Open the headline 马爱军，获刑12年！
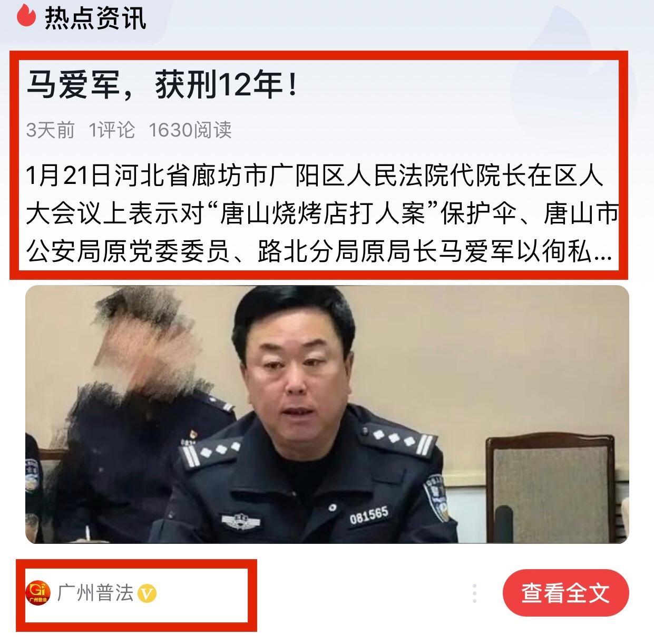 click(x=162, y=85)
